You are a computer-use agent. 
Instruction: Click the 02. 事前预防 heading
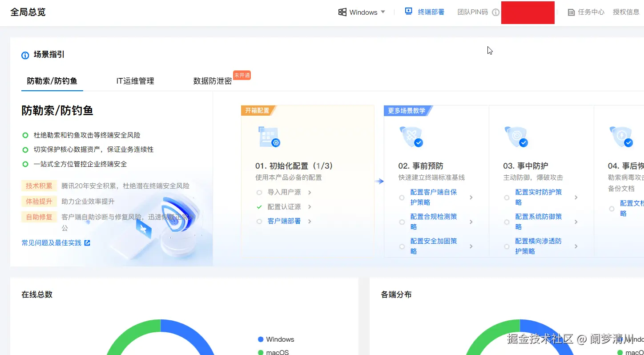[x=421, y=166]
